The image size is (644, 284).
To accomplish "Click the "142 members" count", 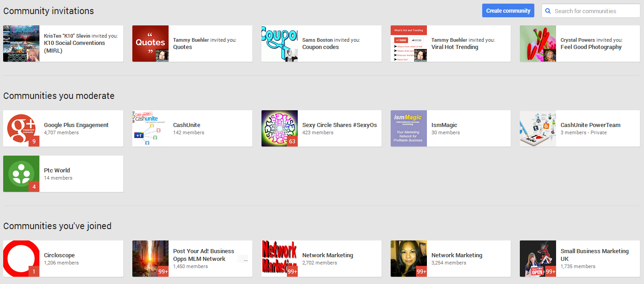I will (189, 132).
